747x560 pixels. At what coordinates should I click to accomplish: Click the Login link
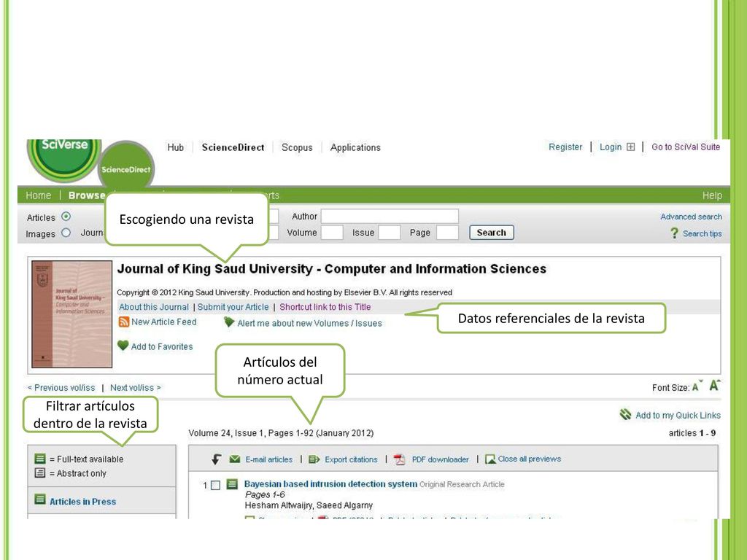(x=611, y=147)
